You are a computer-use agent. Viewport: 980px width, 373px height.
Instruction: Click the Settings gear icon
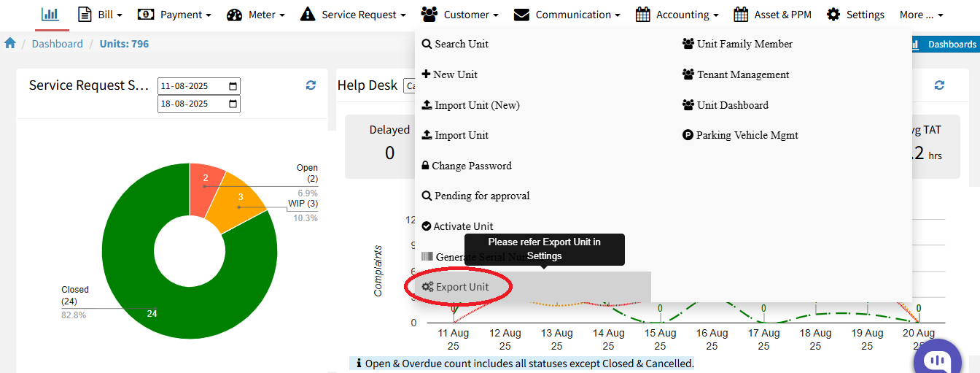point(833,15)
